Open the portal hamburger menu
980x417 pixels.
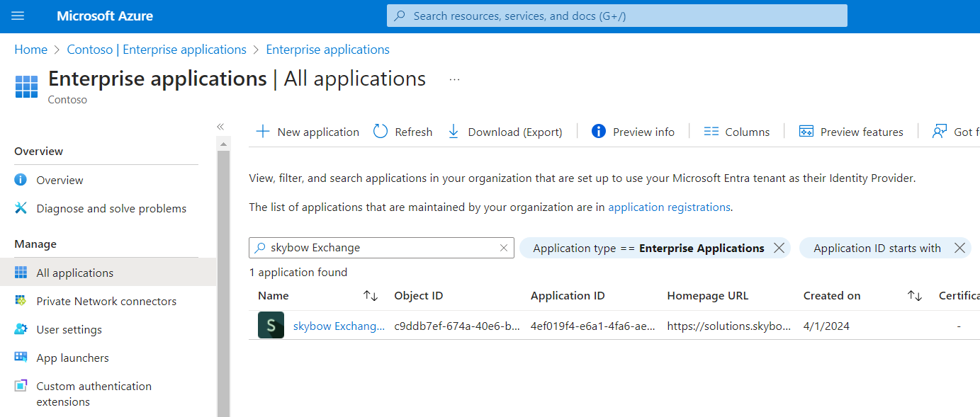[18, 16]
